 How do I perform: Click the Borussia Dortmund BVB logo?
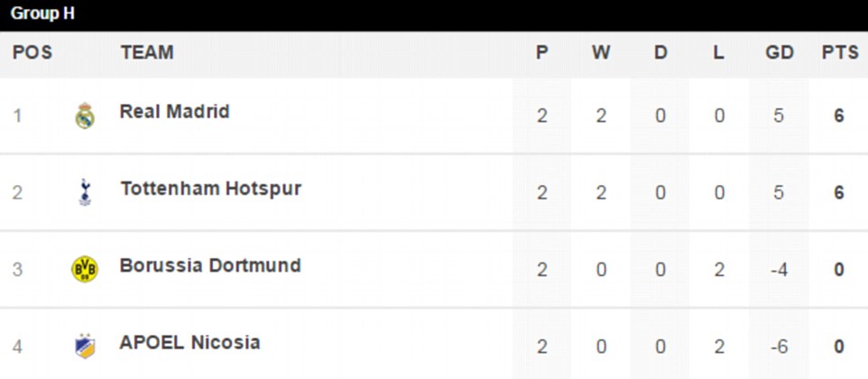(x=85, y=268)
